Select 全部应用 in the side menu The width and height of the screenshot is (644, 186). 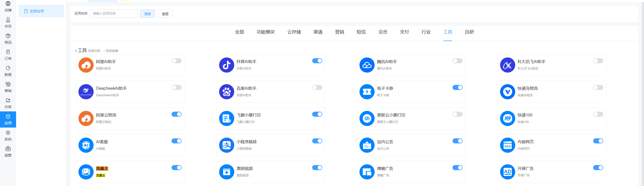(41, 11)
